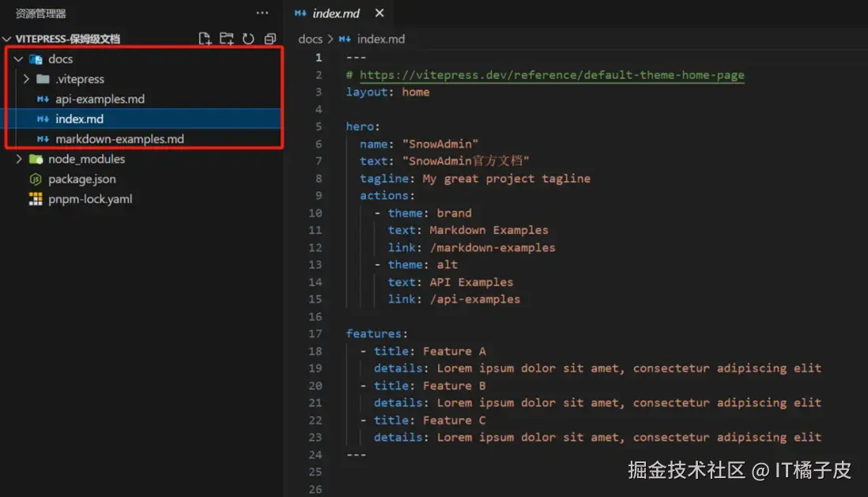Click the New Folder icon in explorer header
The width and height of the screenshot is (868, 497).
226,39
